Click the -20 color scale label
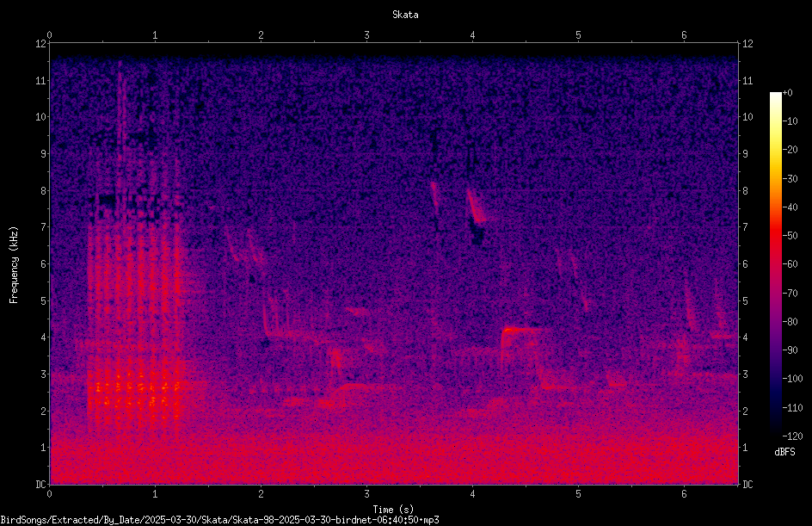 [790, 150]
